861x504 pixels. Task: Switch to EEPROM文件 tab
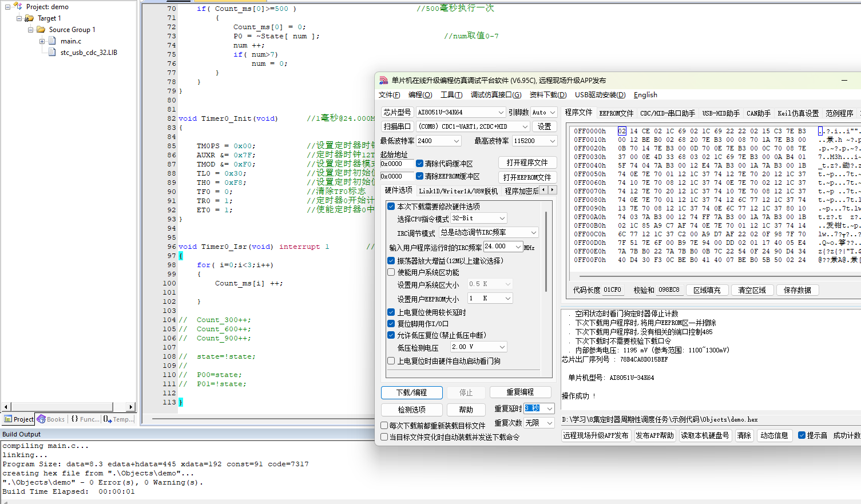pyautogui.click(x=616, y=113)
